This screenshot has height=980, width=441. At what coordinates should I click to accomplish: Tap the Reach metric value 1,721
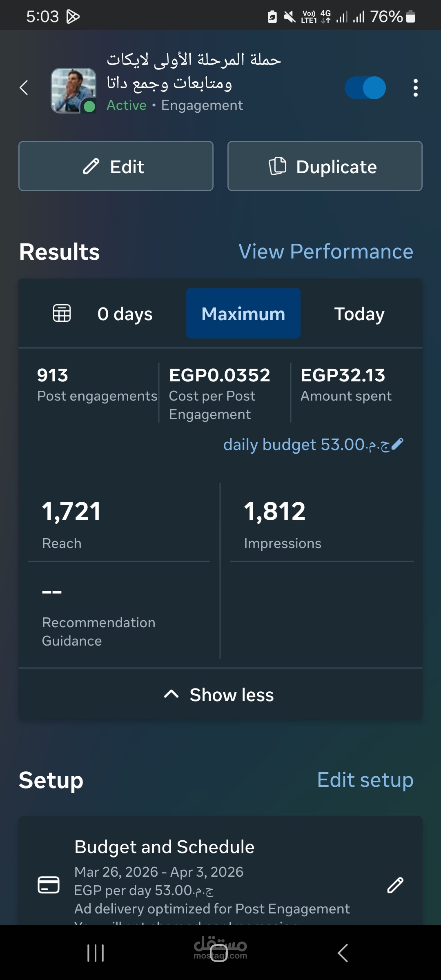(71, 511)
